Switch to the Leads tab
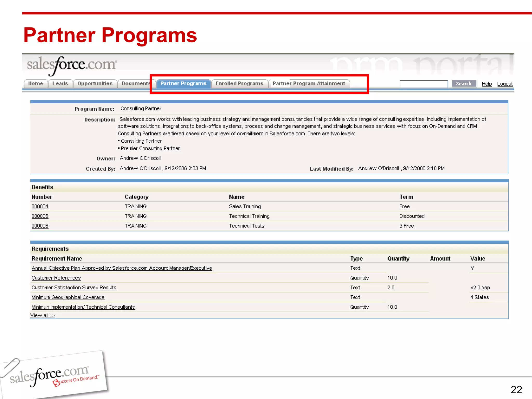 coord(60,84)
